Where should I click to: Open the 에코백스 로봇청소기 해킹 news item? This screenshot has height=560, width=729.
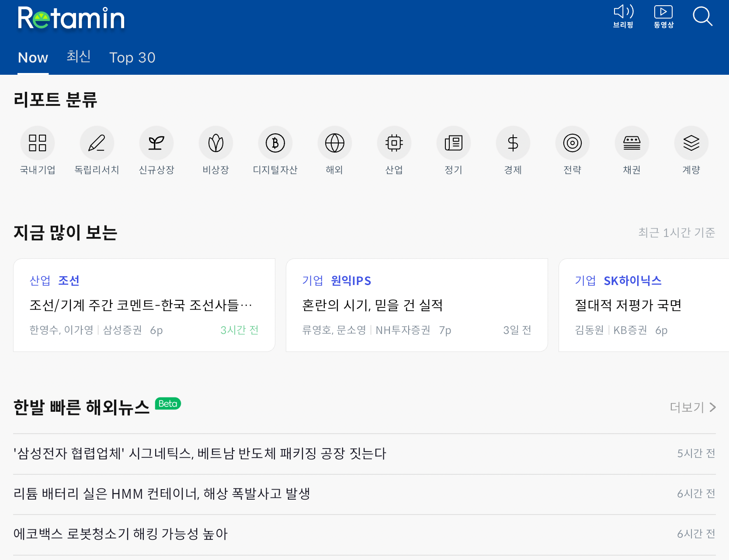click(364, 534)
